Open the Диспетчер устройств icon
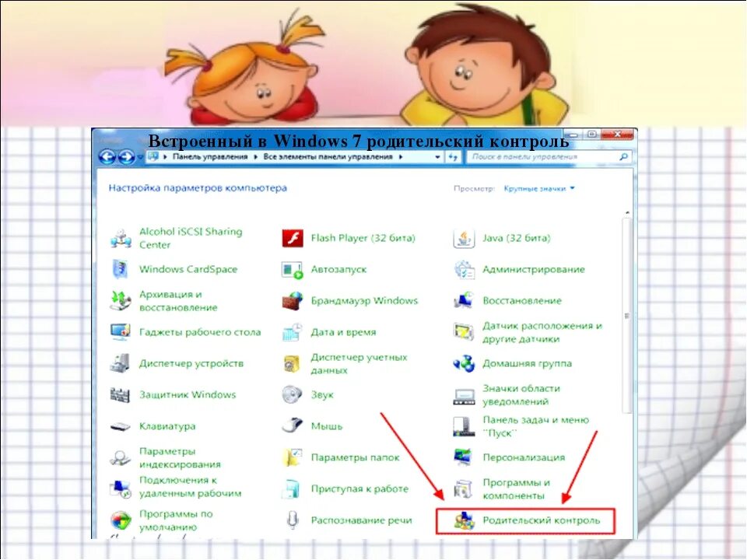 click(120, 363)
